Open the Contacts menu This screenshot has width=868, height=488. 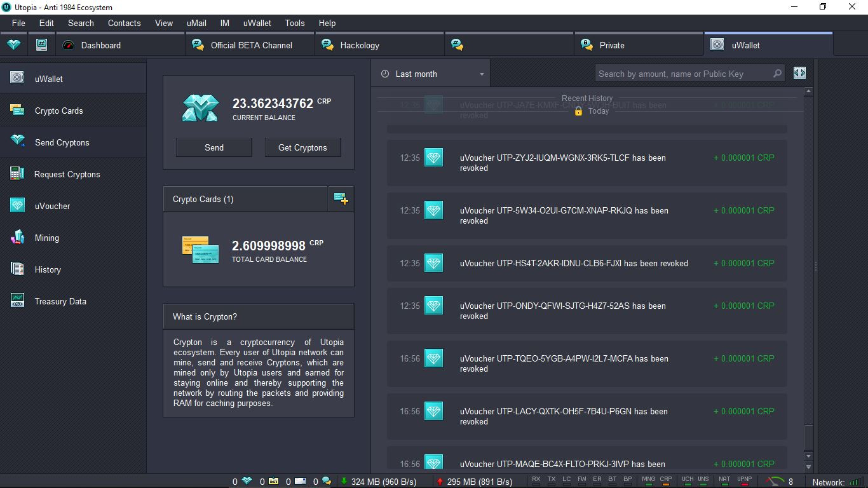(x=124, y=23)
